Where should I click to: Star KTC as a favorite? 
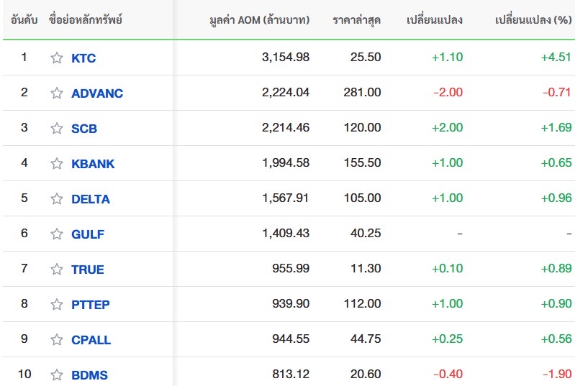click(x=57, y=58)
